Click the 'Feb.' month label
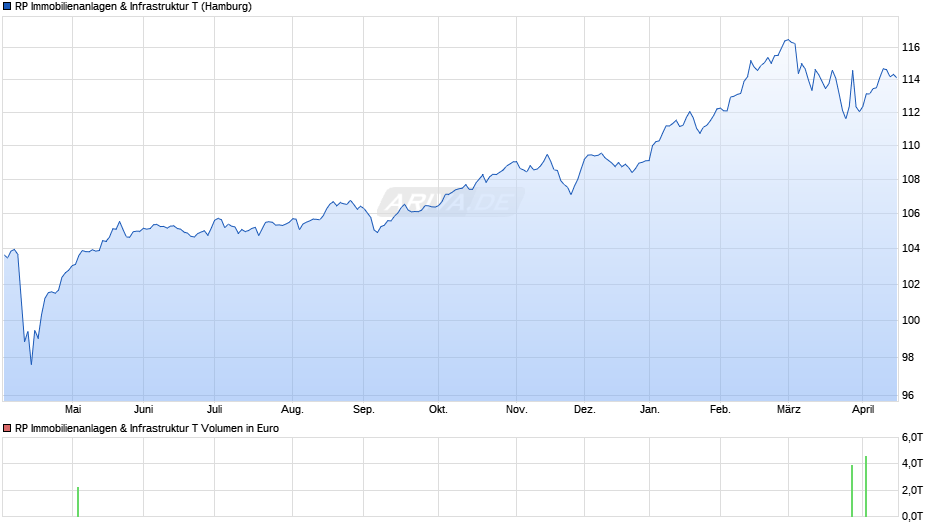 click(720, 409)
